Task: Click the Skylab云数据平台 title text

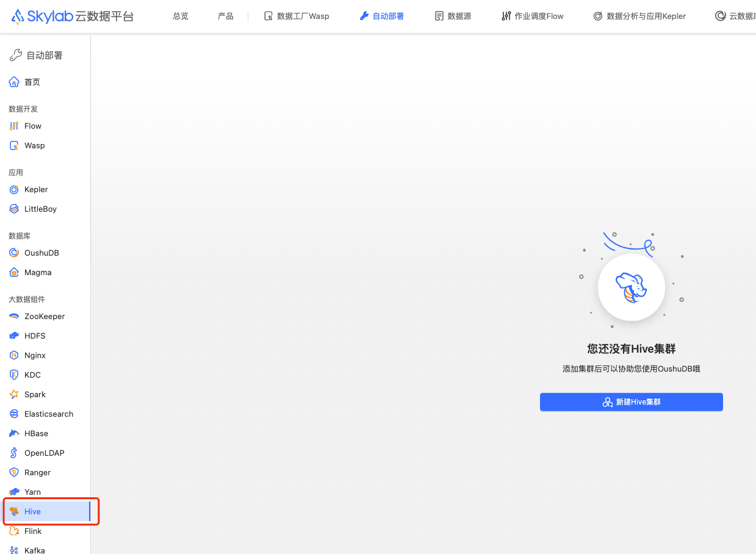Action: [x=81, y=16]
